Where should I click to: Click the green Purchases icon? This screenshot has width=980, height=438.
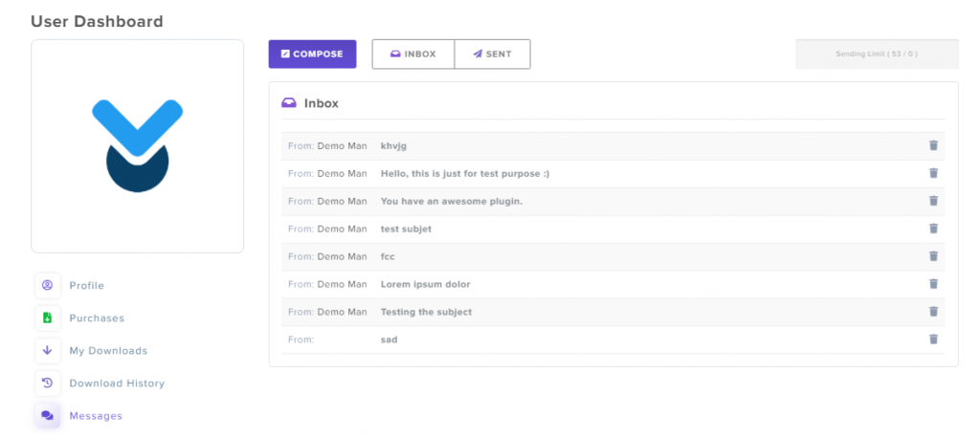point(47,318)
